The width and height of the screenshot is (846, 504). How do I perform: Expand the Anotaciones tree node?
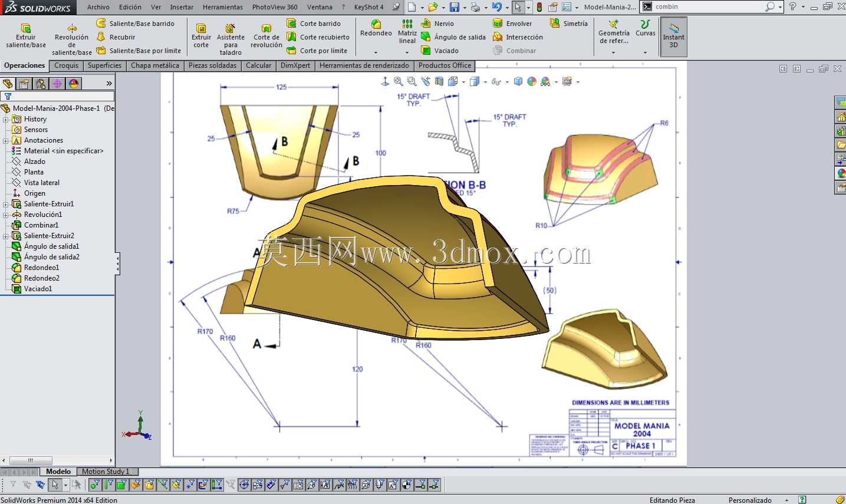pyautogui.click(x=6, y=140)
